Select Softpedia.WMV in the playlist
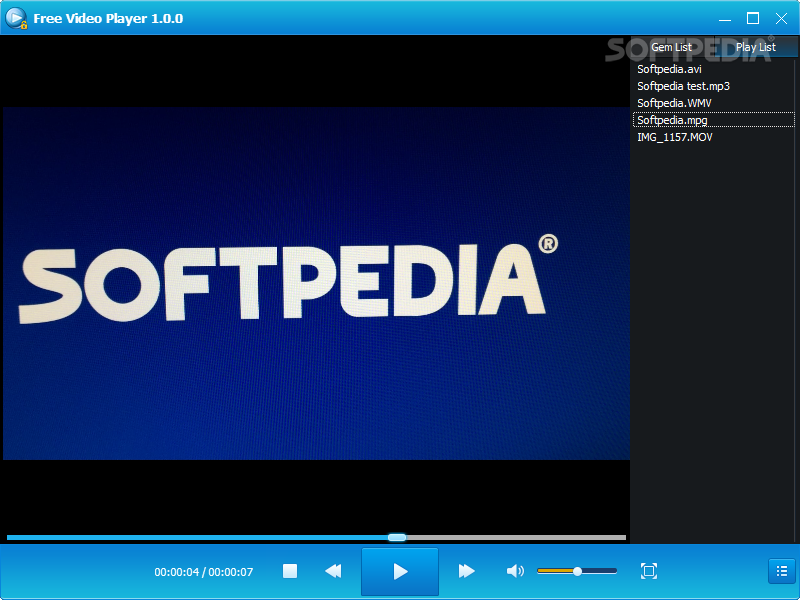 click(713, 103)
